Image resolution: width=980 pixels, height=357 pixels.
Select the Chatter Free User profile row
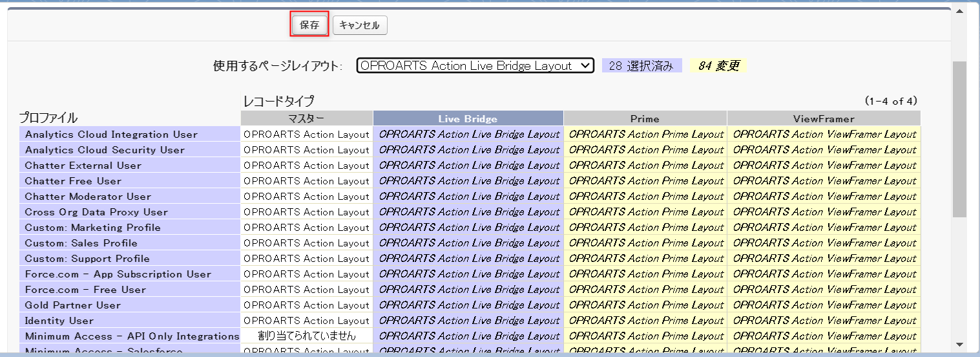click(x=73, y=181)
